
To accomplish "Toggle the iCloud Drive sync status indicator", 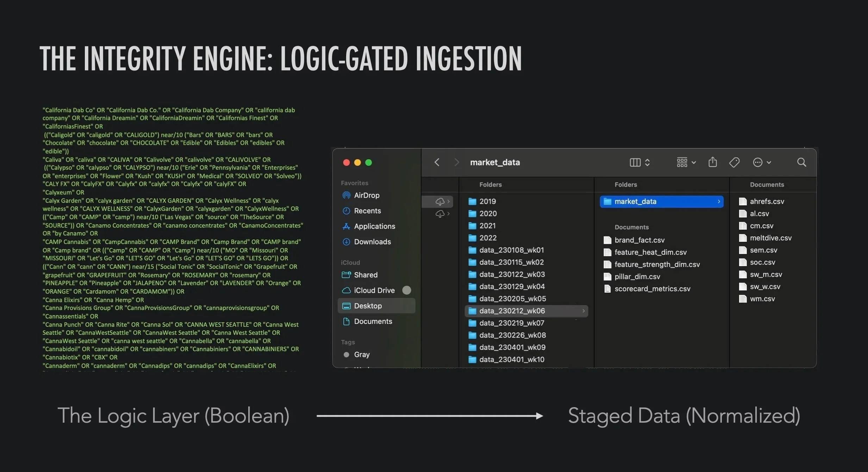I will pos(407,290).
